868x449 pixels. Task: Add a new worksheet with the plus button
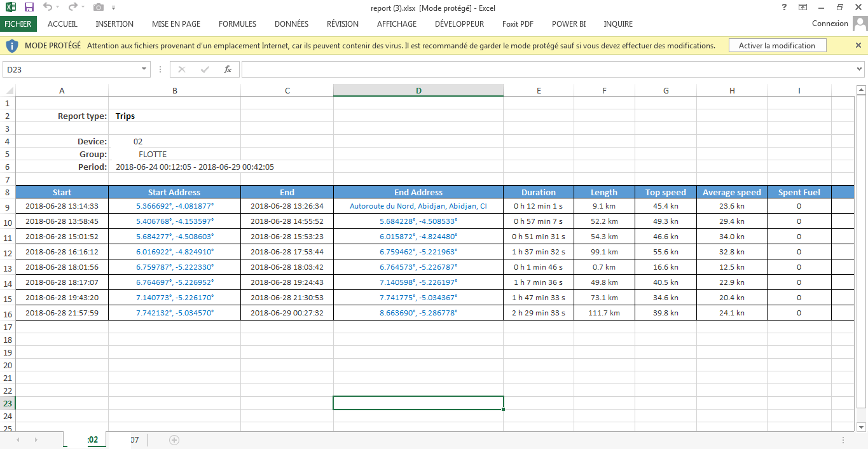pyautogui.click(x=174, y=439)
